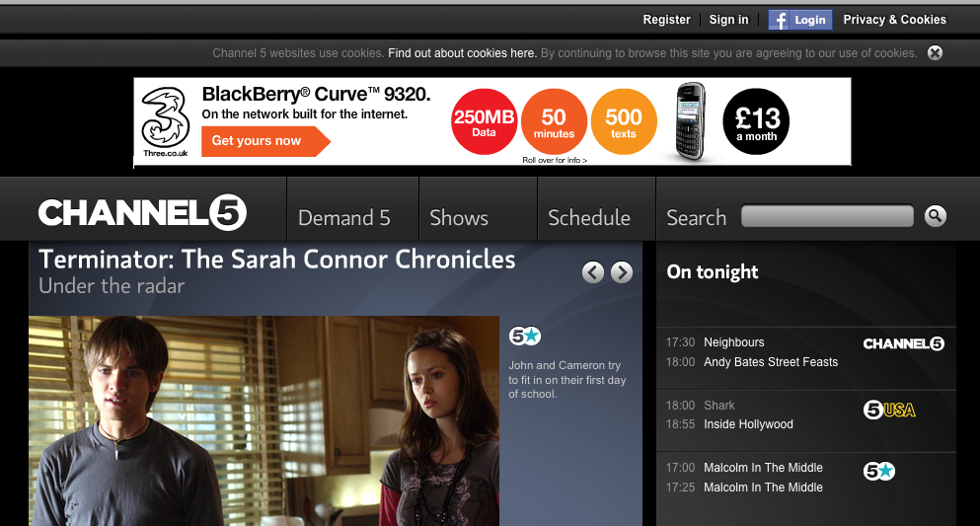Click the Channel 5 logo in the navigation
Viewport: 980px width, 526px height.
142,213
